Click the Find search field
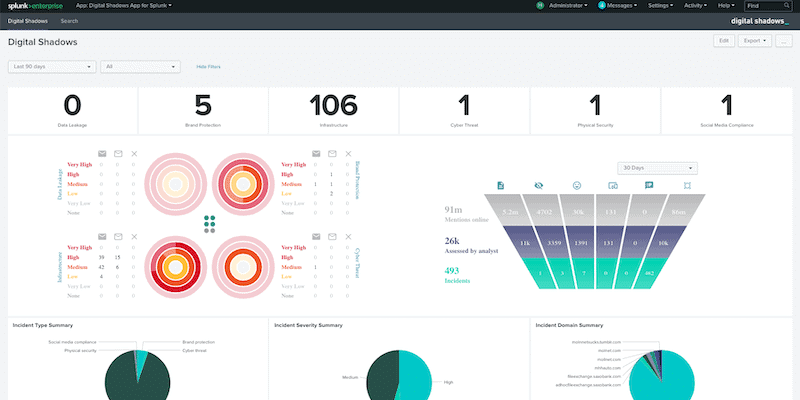800x400 pixels. coord(768,6)
